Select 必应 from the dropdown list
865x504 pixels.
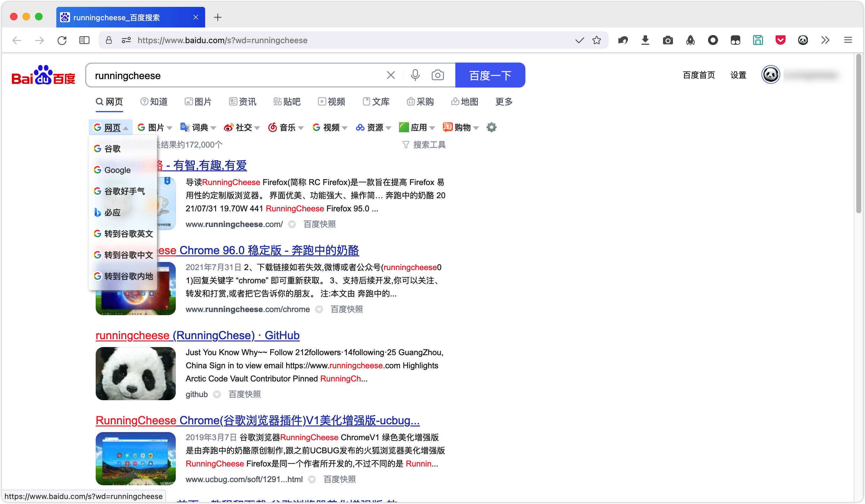click(112, 212)
